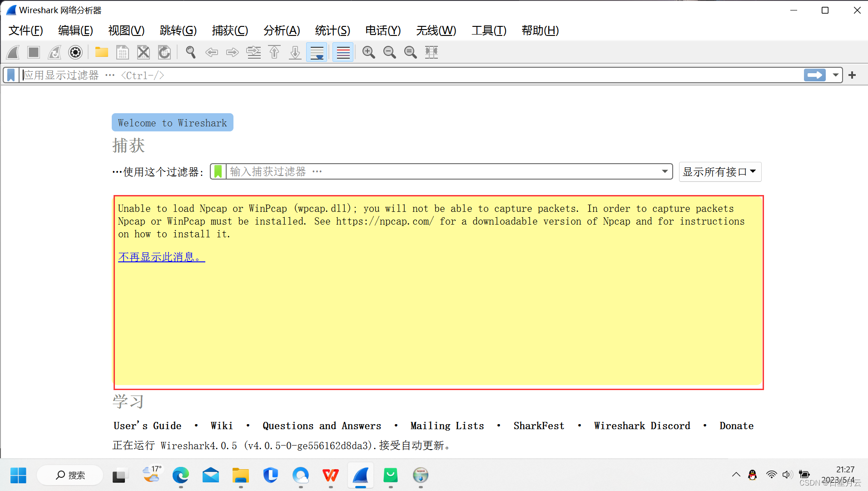The image size is (868, 491).
Task: Open Microsoft Edge from taskbar
Action: click(181, 476)
